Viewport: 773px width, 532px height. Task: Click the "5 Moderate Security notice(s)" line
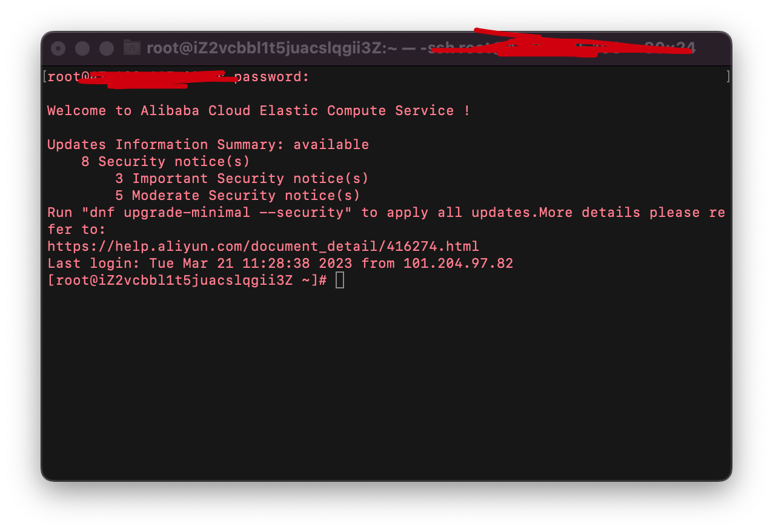[x=237, y=196]
